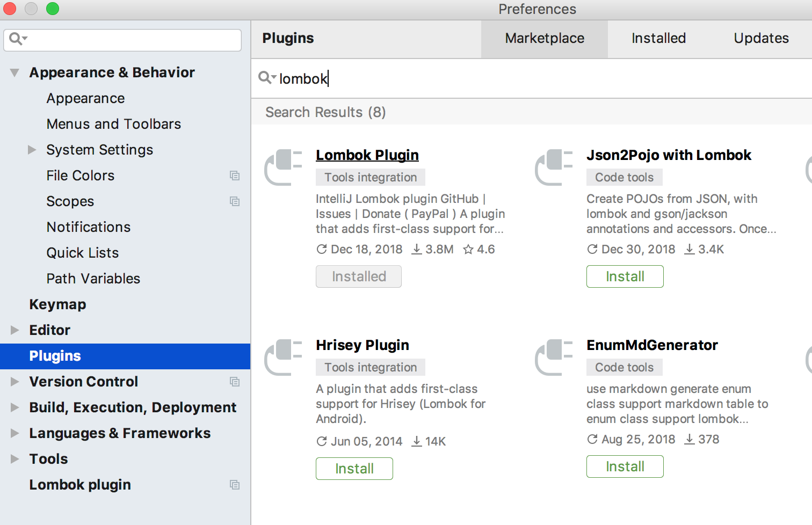Install the EnumMdGenerator plugin
Viewport: 812px width, 525px height.
tap(625, 466)
